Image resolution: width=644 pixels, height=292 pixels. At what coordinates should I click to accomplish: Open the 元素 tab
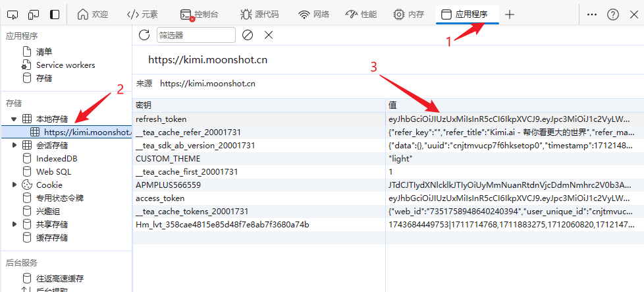[142, 15]
